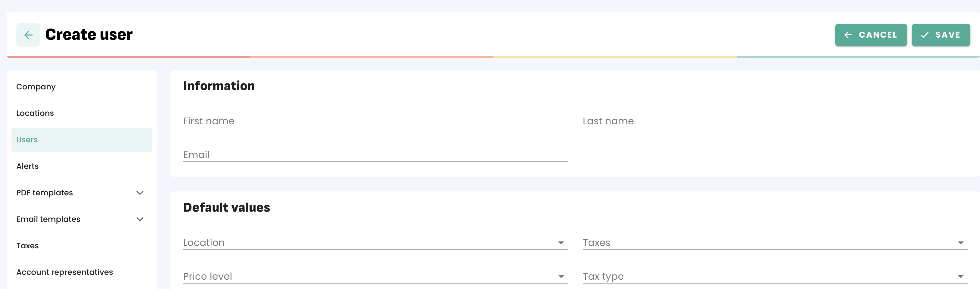
Task: Open the Taxes sidebar item
Action: click(27, 246)
